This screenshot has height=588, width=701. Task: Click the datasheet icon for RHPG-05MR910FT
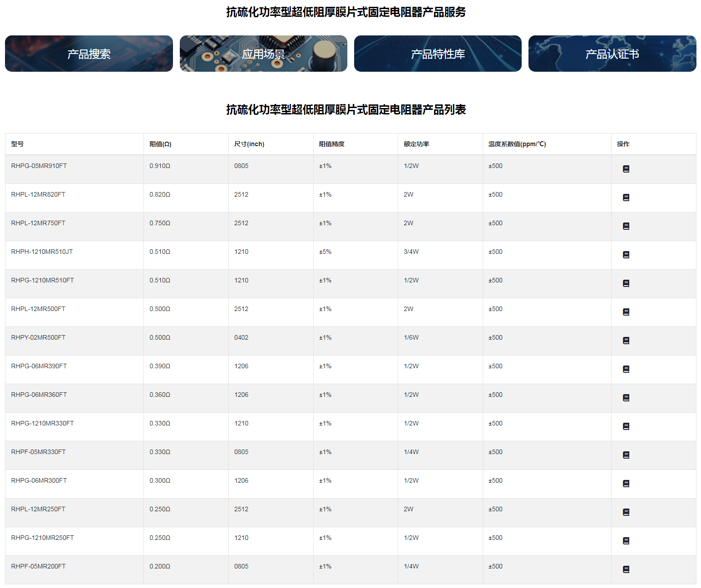point(626,169)
